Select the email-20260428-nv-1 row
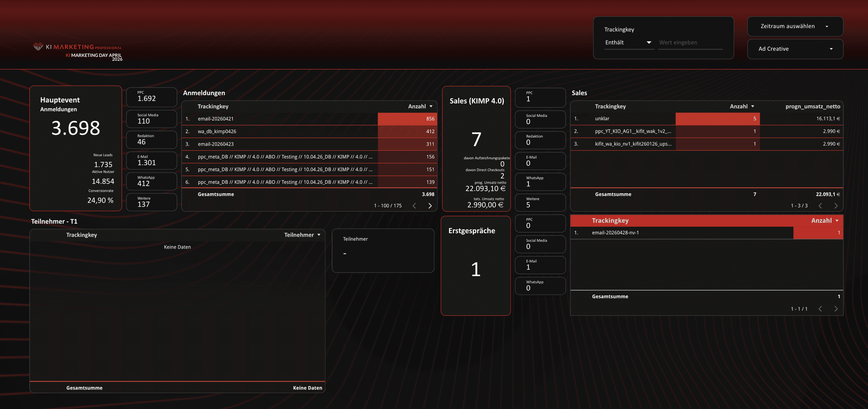The image size is (868, 409). click(x=615, y=233)
